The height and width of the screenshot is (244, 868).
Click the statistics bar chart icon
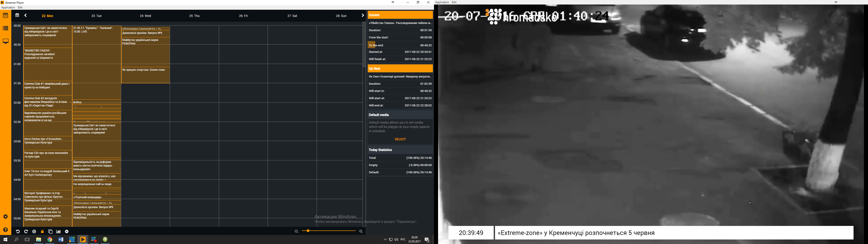[59, 232]
